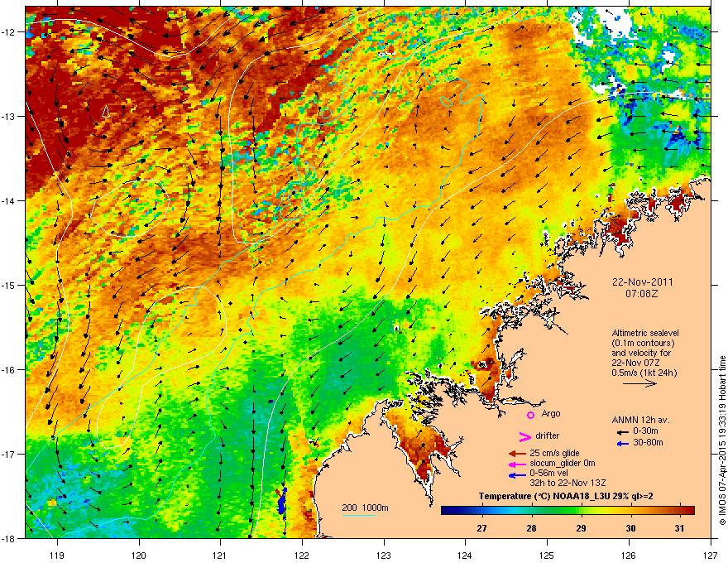Click the '07:08Z' time text
The width and height of the screenshot is (728, 563).
(x=642, y=294)
